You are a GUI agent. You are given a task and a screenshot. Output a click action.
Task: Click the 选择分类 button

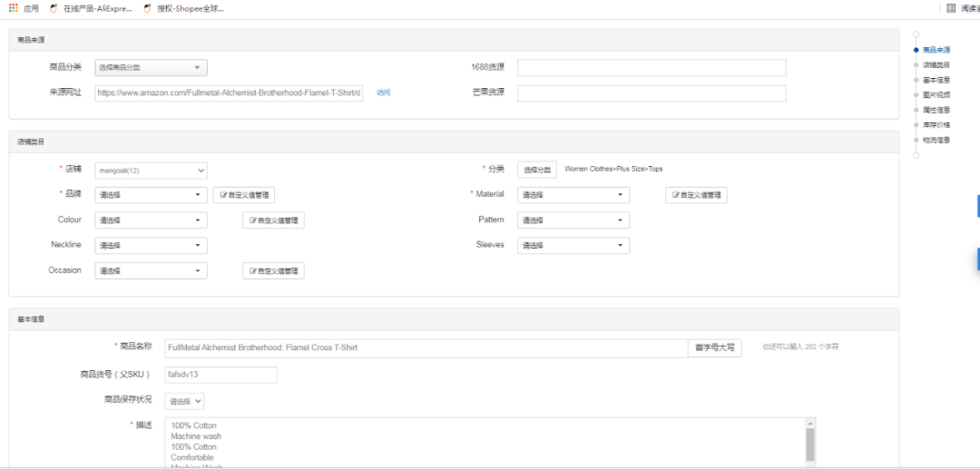click(537, 170)
